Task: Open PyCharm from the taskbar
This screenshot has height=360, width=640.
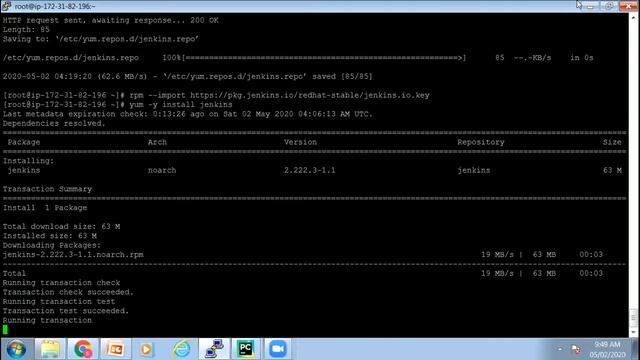Action: tap(246, 349)
